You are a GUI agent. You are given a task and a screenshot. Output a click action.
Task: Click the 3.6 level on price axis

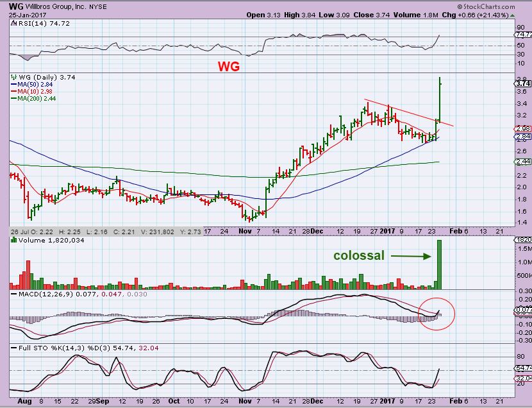[x=522, y=92]
